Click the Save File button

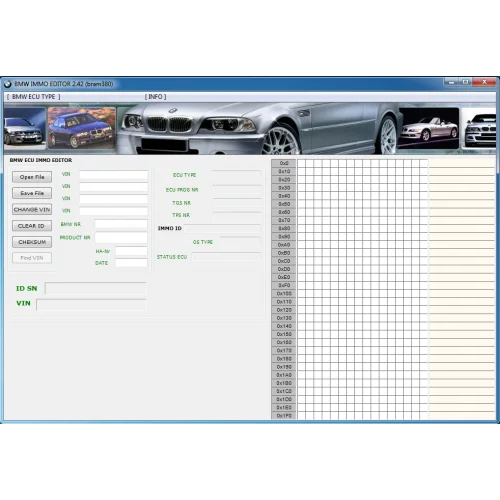tap(32, 193)
